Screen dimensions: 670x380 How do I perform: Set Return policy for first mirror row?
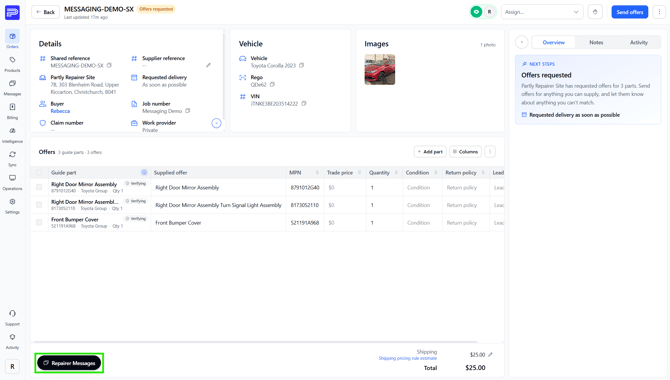[466, 188]
